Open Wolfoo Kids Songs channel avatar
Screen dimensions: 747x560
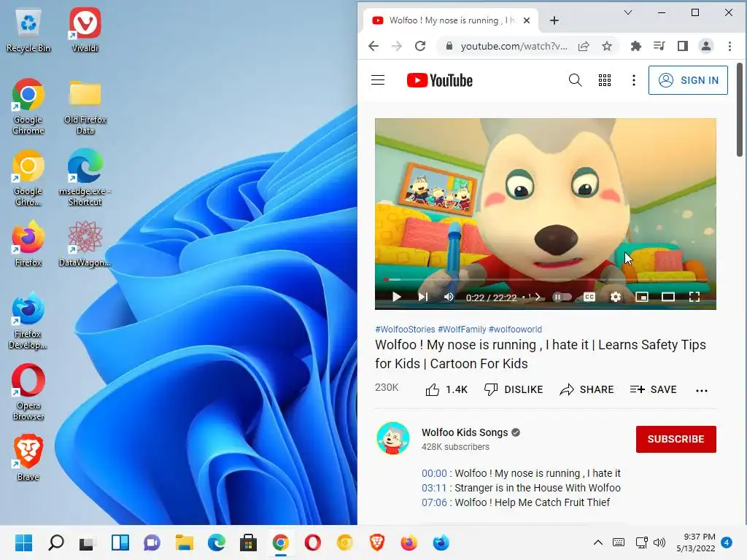[392, 438]
